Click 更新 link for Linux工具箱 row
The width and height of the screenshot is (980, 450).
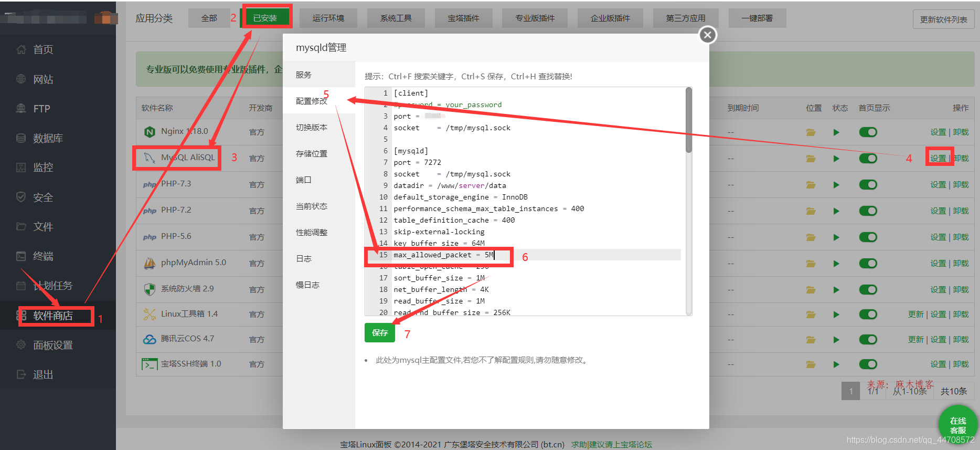(916, 315)
